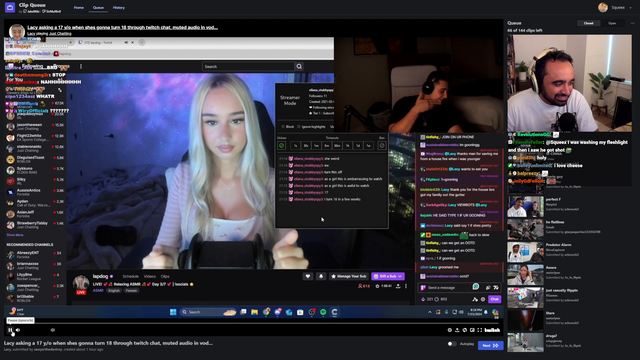
Task: Click the clip progress seek bar
Action: pyautogui.click(x=253, y=323)
